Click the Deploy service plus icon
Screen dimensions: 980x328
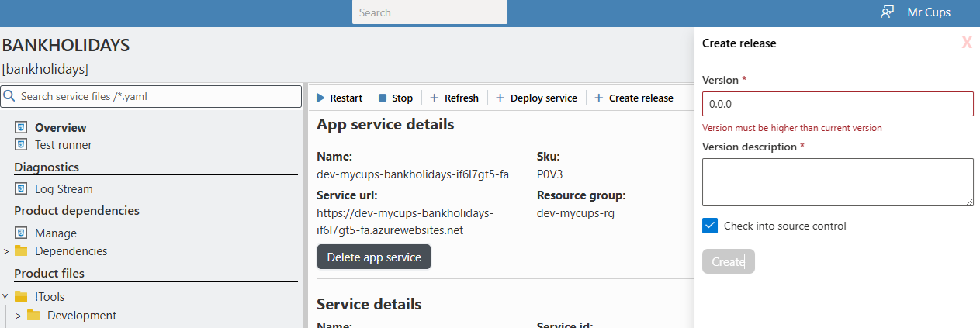pyautogui.click(x=500, y=98)
